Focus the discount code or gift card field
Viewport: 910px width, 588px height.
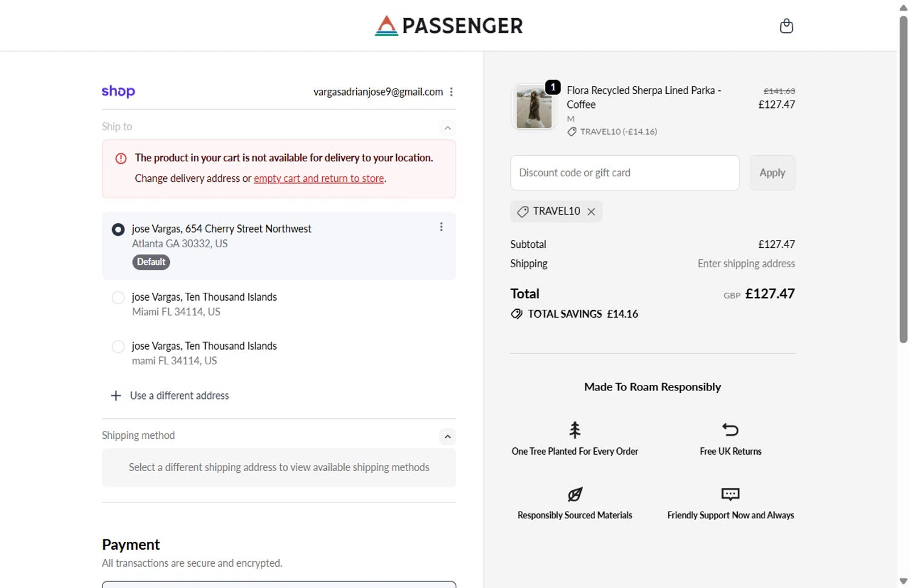(625, 173)
